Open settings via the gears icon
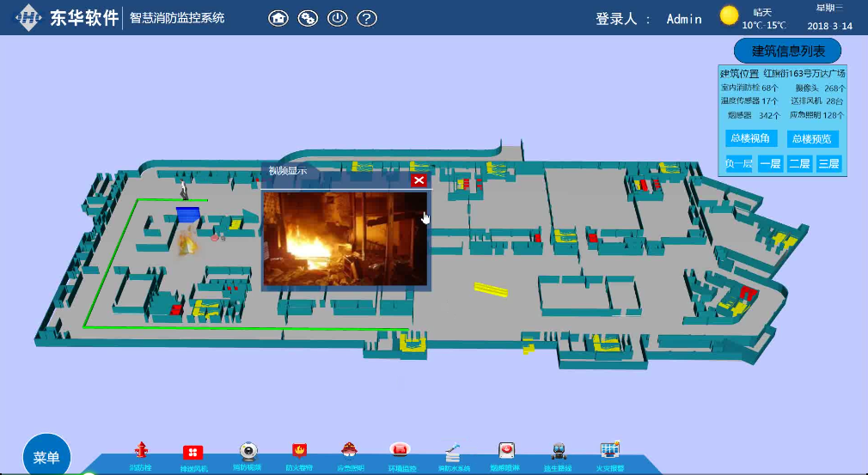This screenshot has height=475, width=868. 308,18
